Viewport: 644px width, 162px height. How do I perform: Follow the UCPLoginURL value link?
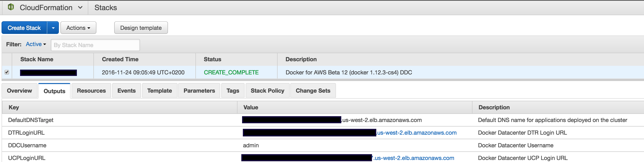tap(414, 158)
